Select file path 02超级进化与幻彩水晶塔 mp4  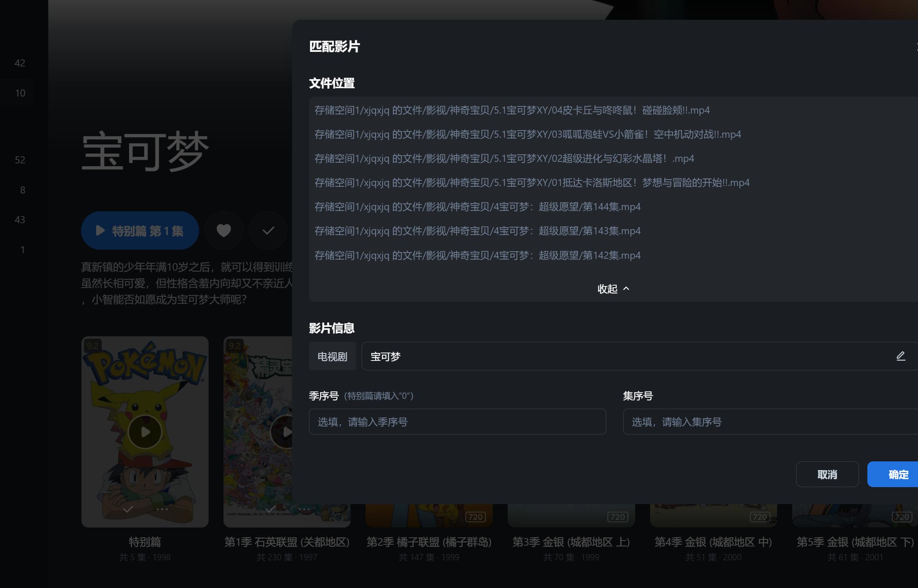[x=504, y=159]
